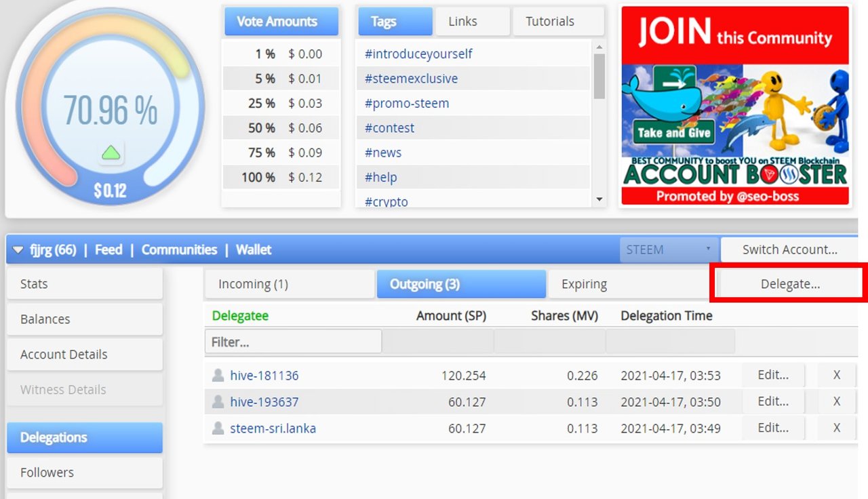Sort by the Delegation Time column header

(667, 316)
